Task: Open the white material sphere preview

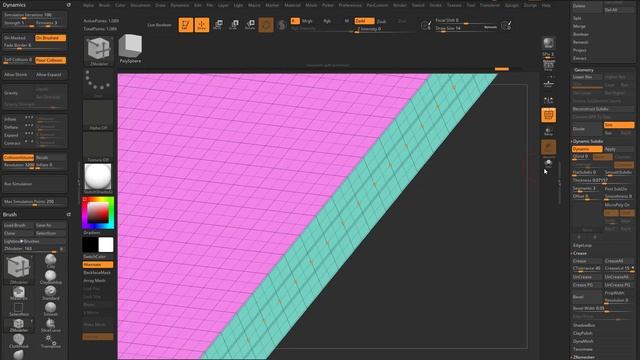Action: click(x=98, y=178)
